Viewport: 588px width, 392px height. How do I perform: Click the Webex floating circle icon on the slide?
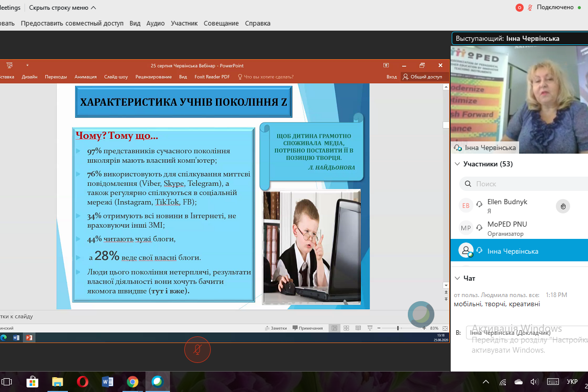(421, 314)
